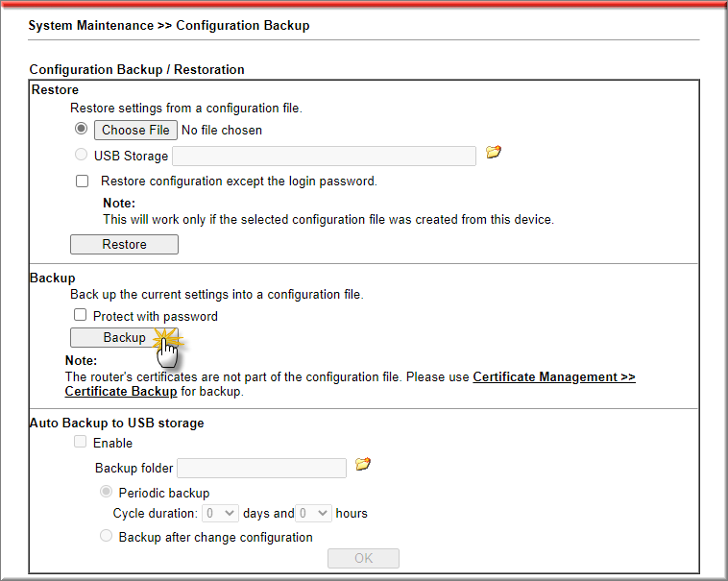Screen dimensions: 728x581
Task: Click the Protect with password label text
Action: pos(155,317)
